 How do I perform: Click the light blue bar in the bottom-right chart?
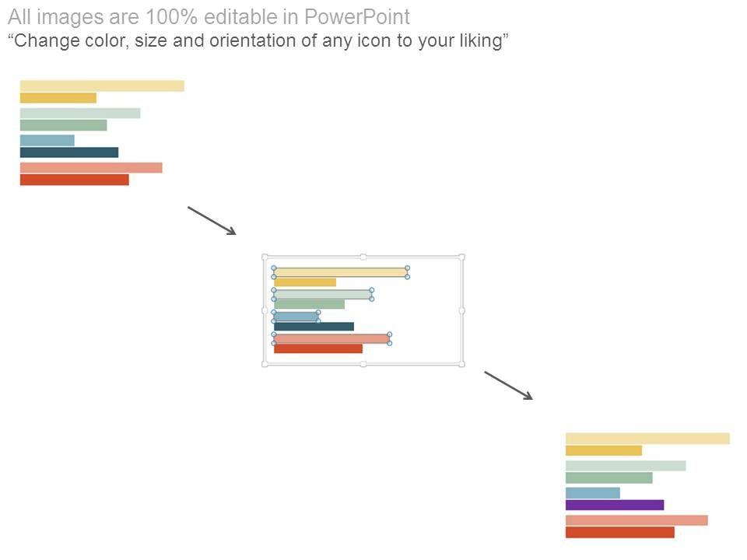click(592, 493)
